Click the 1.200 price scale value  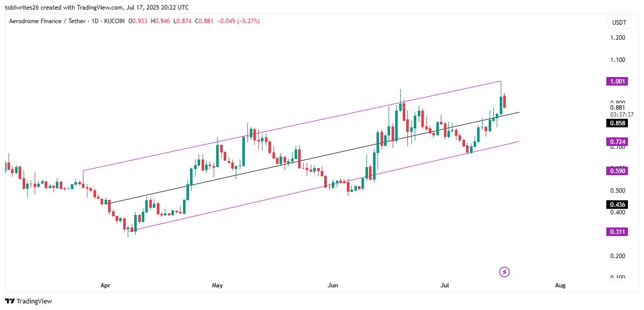pyautogui.click(x=618, y=38)
